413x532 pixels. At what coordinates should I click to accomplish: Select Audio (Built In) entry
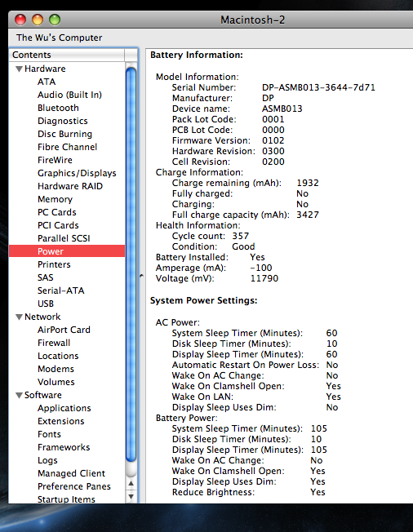tap(69, 95)
